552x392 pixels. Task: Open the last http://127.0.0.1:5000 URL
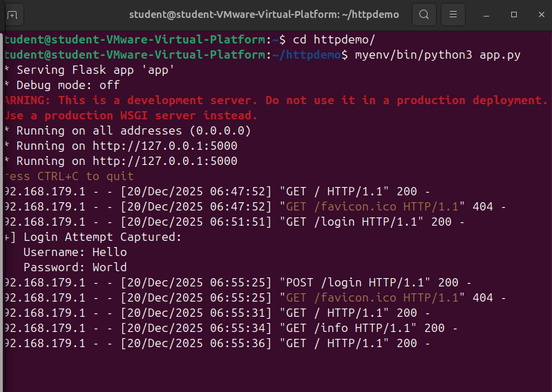point(164,161)
